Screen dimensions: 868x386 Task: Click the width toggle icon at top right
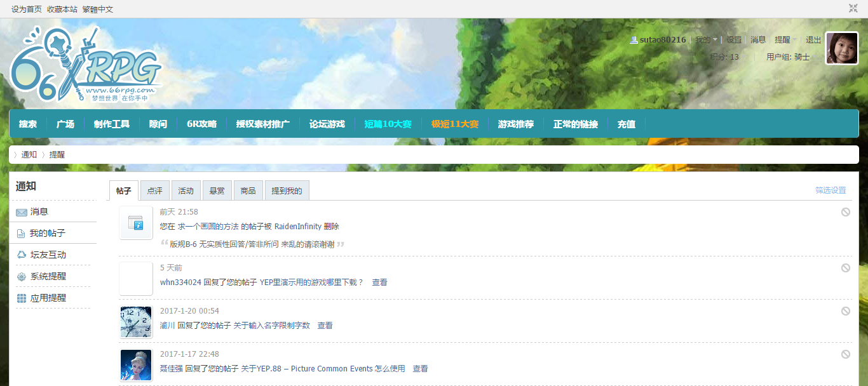[x=853, y=8]
